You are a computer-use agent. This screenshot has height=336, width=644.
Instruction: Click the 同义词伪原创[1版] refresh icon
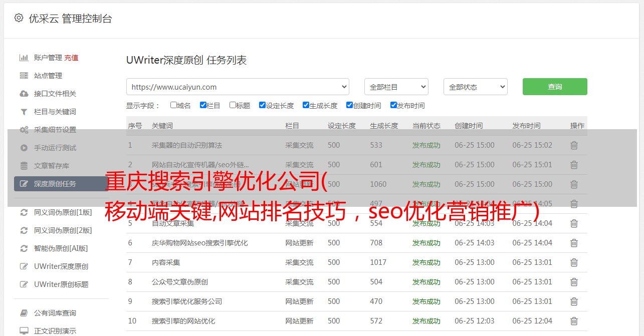click(24, 212)
